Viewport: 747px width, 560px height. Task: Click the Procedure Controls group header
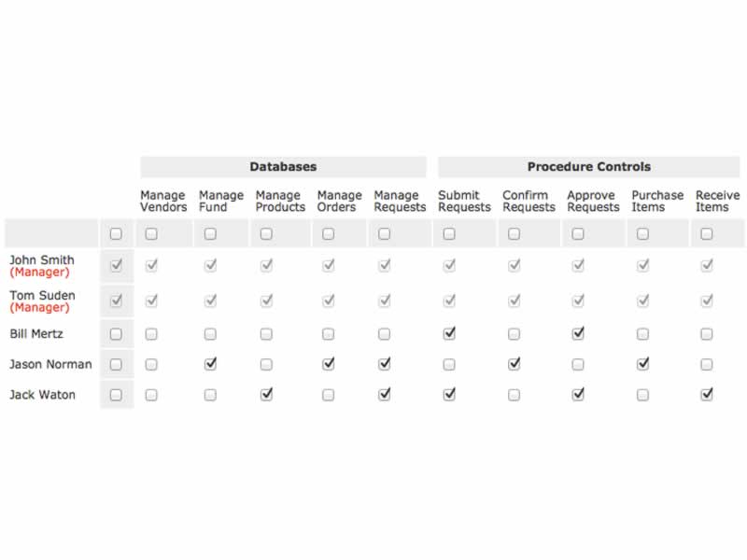click(588, 167)
